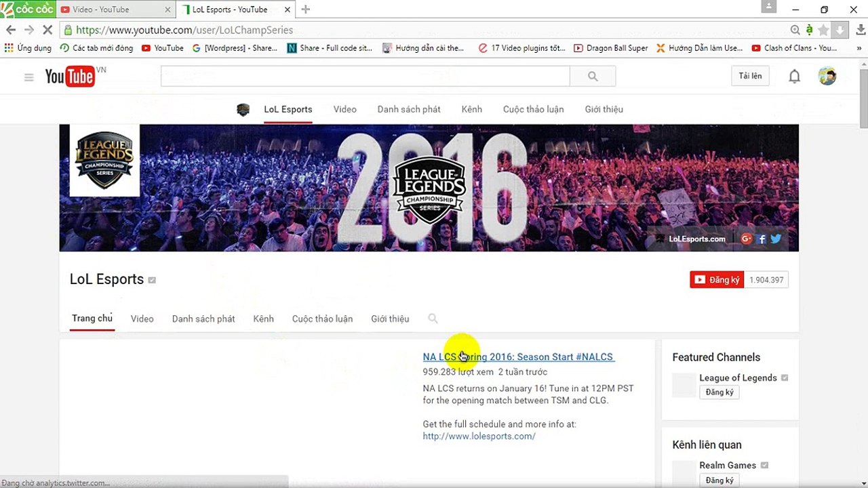Open the Dragon Ball Super bookmark
This screenshot has width=868, height=488.
click(x=611, y=48)
